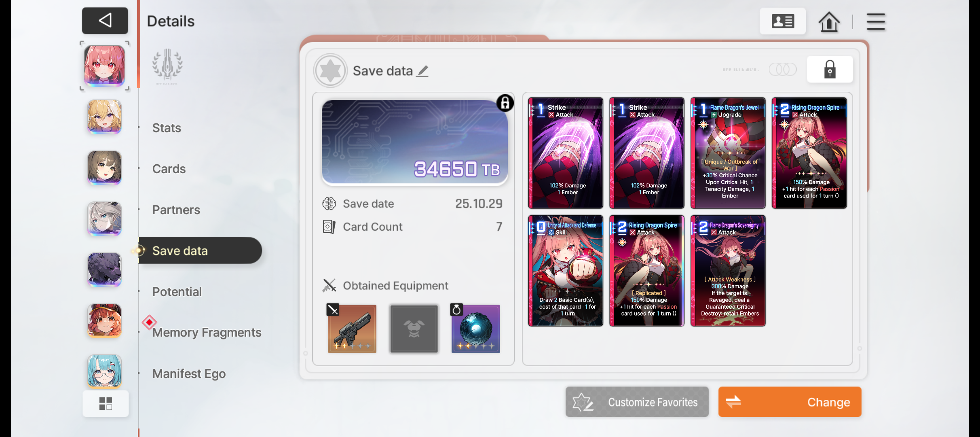This screenshot has width=980, height=437.
Task: Open the Manifest Ego section
Action: pos(189,373)
